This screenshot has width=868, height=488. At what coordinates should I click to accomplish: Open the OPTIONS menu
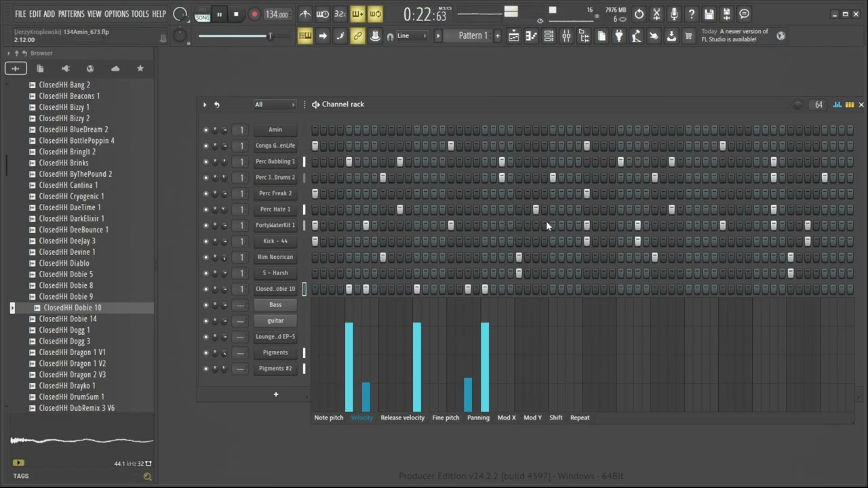[117, 14]
